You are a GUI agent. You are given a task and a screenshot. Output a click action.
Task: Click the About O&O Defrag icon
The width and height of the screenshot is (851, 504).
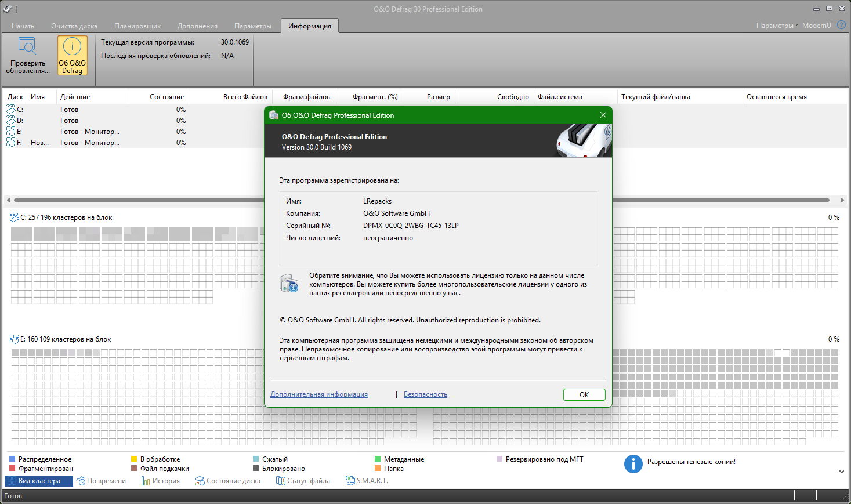pyautogui.click(x=72, y=47)
